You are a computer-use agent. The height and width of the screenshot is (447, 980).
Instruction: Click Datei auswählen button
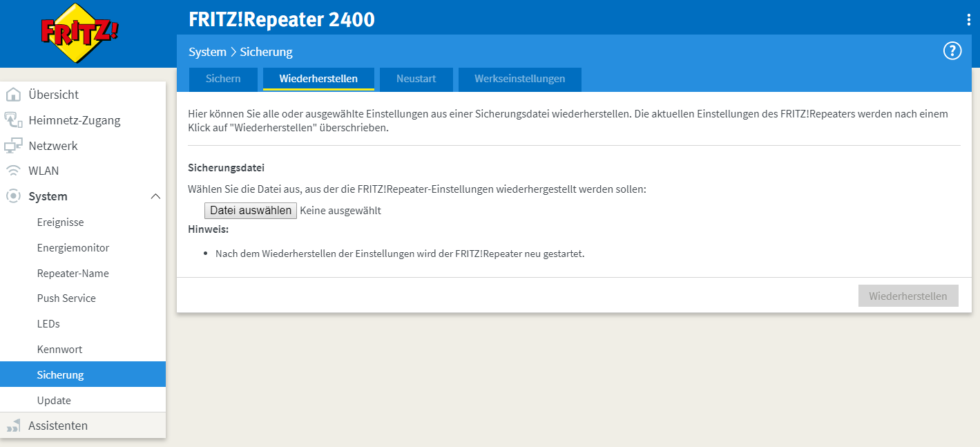(251, 211)
